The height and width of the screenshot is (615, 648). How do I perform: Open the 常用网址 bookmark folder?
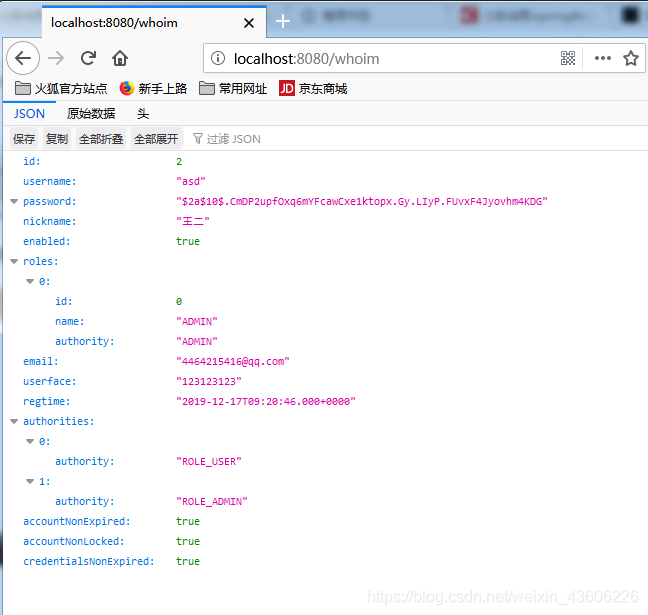tap(233, 88)
